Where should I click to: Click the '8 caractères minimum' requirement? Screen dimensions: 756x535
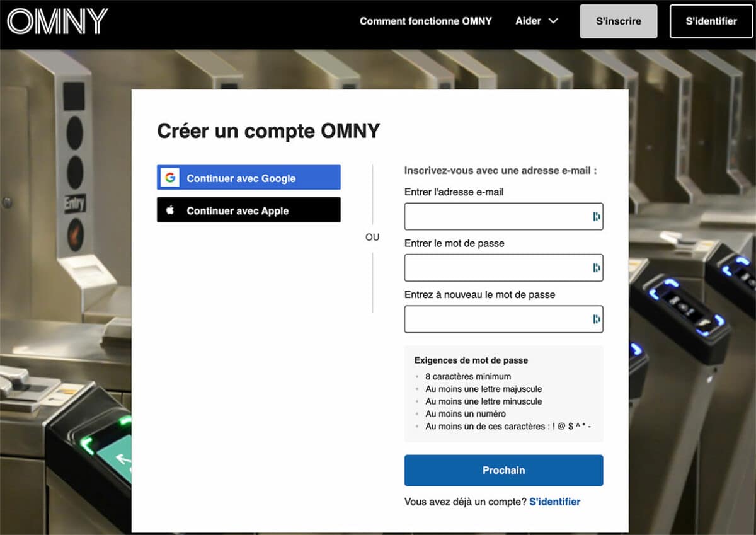coord(468,376)
